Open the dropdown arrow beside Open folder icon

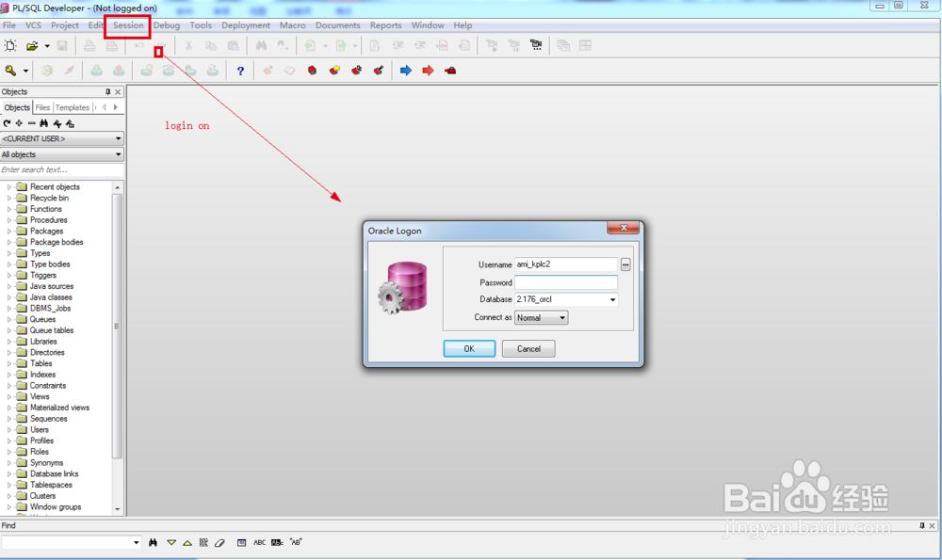click(47, 45)
